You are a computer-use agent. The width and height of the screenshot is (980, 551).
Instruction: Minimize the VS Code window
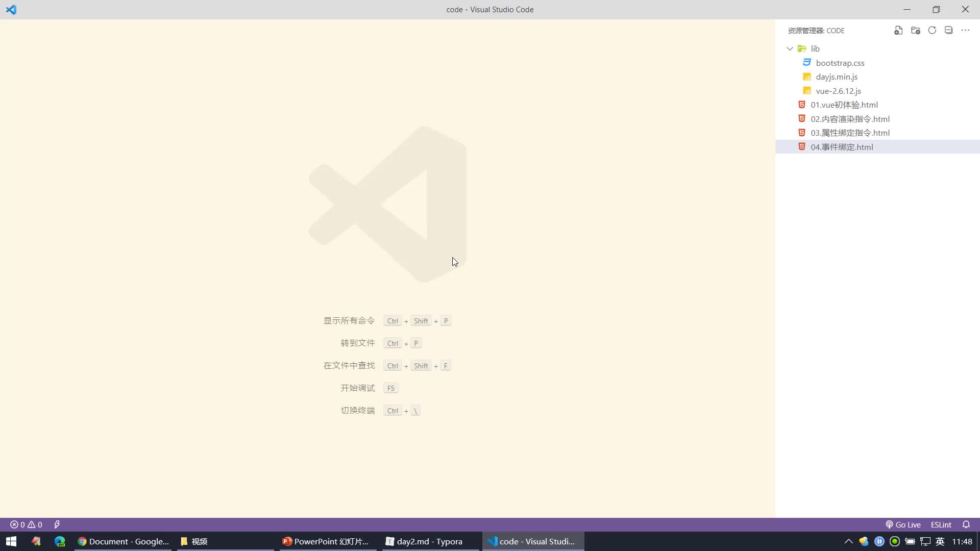(907, 10)
